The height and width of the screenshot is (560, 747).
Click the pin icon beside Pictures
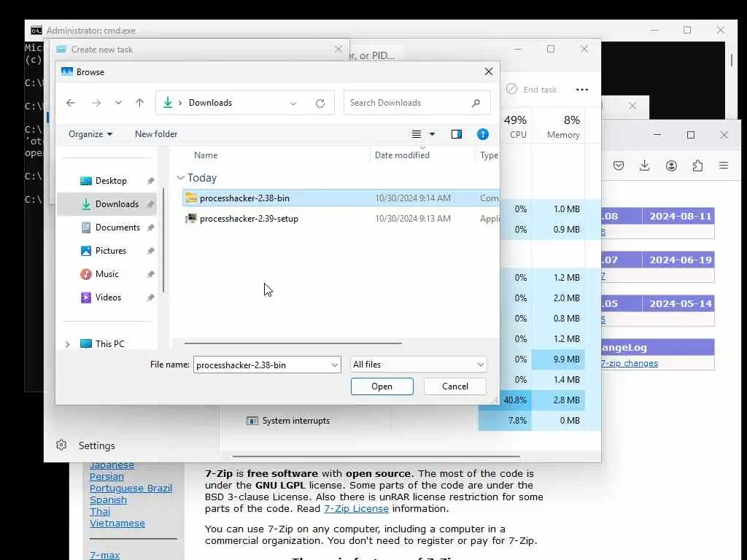point(150,251)
